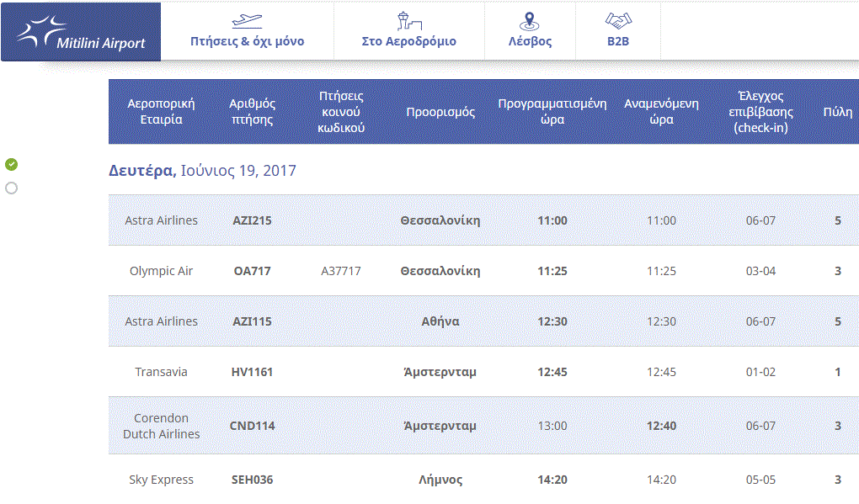Click flight number AZI215
This screenshot has width=859, height=504.
pyautogui.click(x=252, y=220)
